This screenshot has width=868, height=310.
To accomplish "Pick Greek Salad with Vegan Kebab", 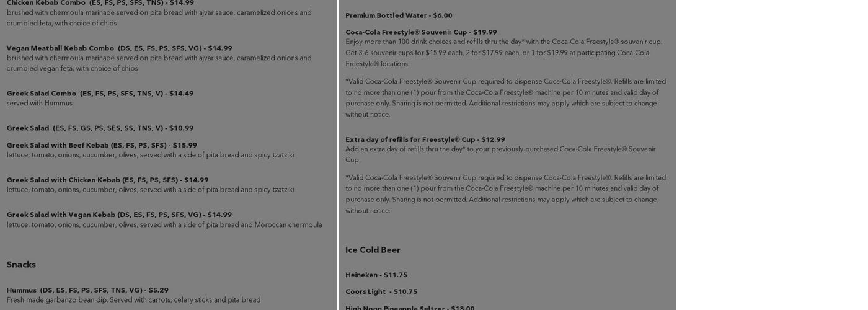I will tap(119, 215).
